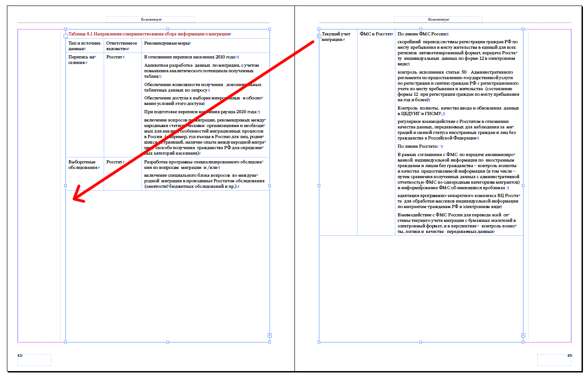Click the line 'В отношении переписи населения 2010 года:'
Viewport: 588px width, 378px height.
191,57
